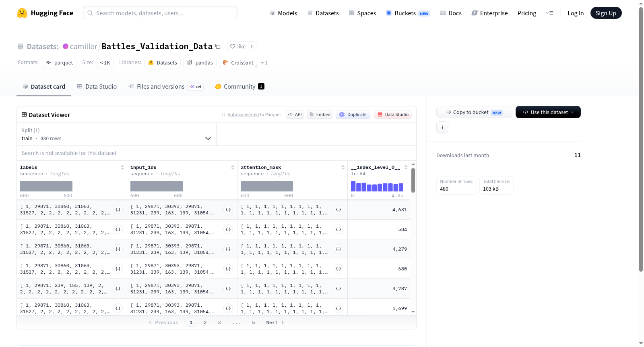Click the Croissant library tag
Viewport: 644px width, 347px height.
[x=238, y=62]
